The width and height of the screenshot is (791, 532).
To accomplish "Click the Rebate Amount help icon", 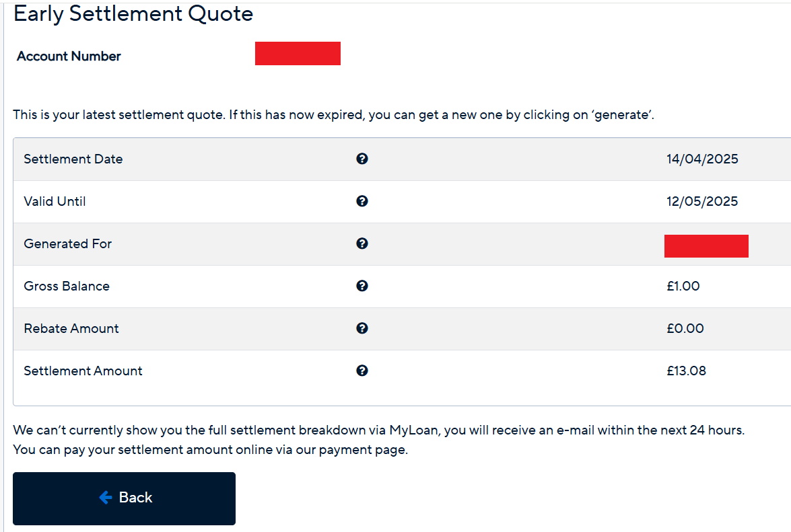I will (362, 328).
